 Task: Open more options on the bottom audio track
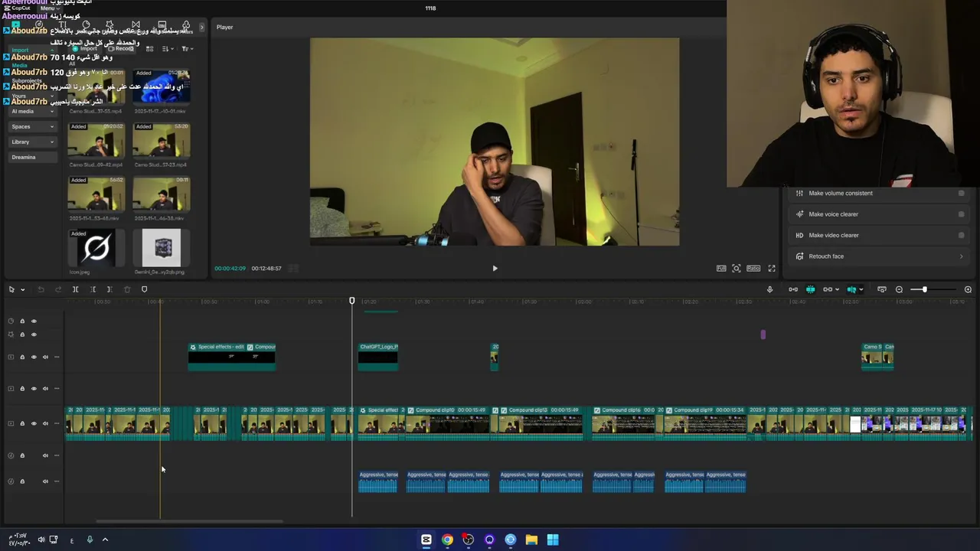[56, 481]
